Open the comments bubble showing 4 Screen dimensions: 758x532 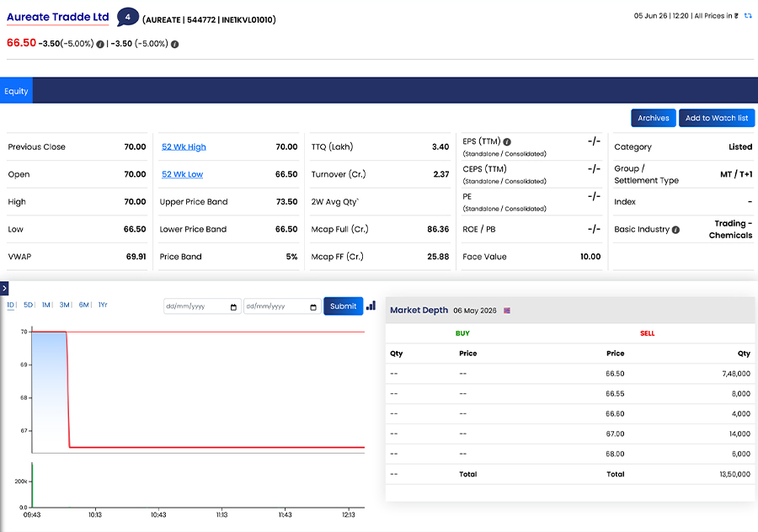tap(128, 17)
